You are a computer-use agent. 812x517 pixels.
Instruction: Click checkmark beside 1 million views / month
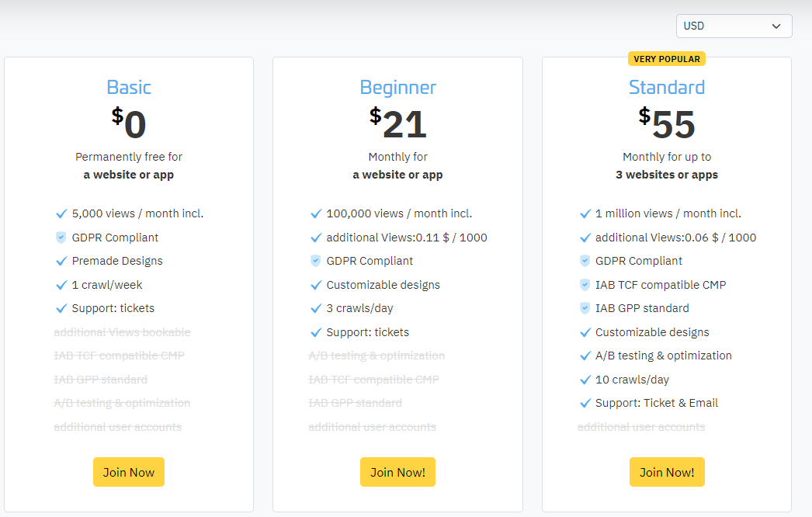coord(585,213)
